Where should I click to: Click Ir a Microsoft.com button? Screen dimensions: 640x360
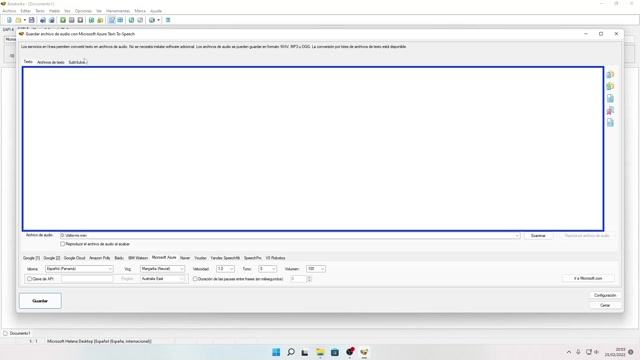click(588, 278)
